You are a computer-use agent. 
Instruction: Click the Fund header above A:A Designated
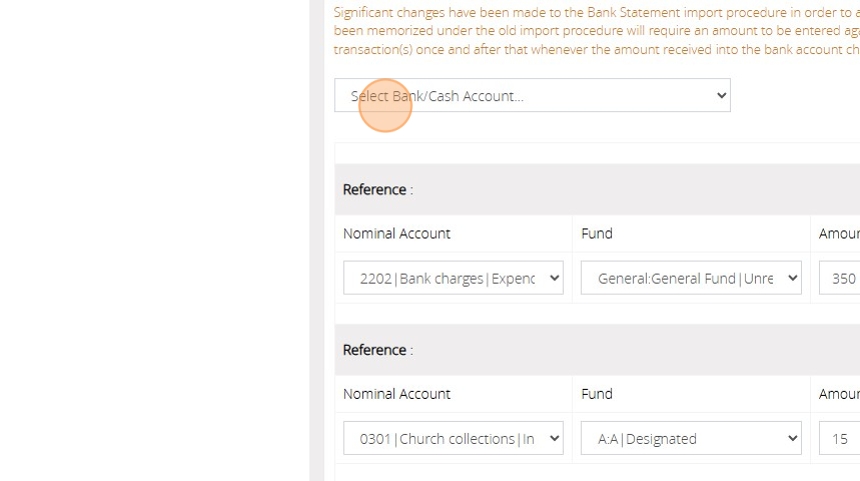[596, 394]
